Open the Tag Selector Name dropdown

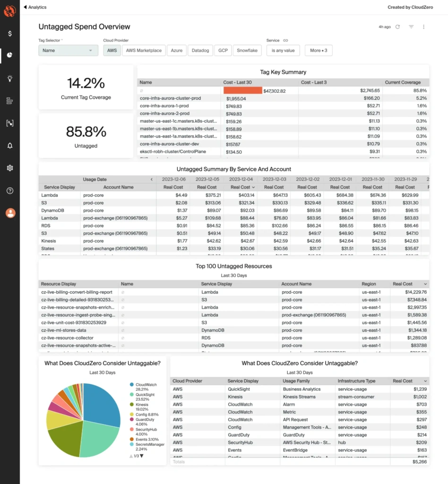click(68, 50)
